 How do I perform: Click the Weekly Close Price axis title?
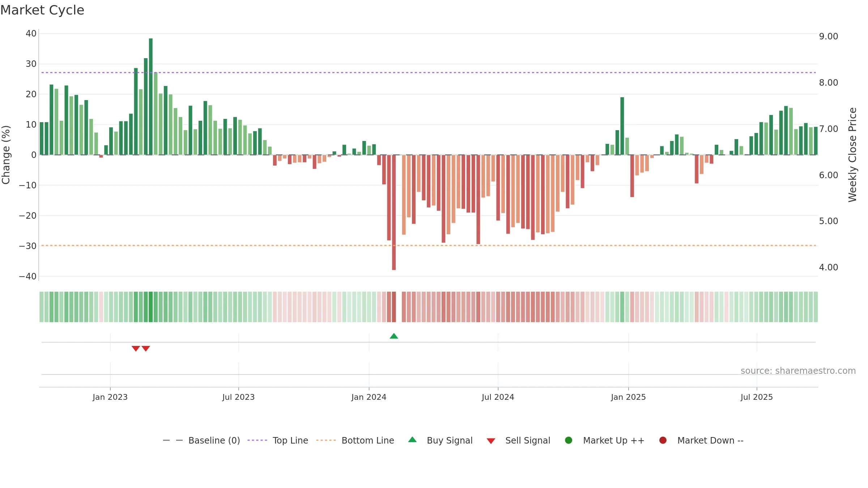(852, 155)
